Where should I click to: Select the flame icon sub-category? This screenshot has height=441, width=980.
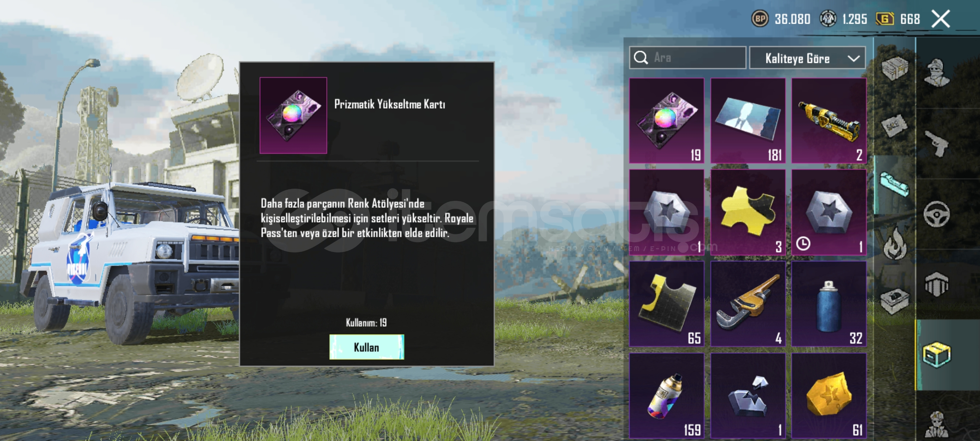pos(895,244)
